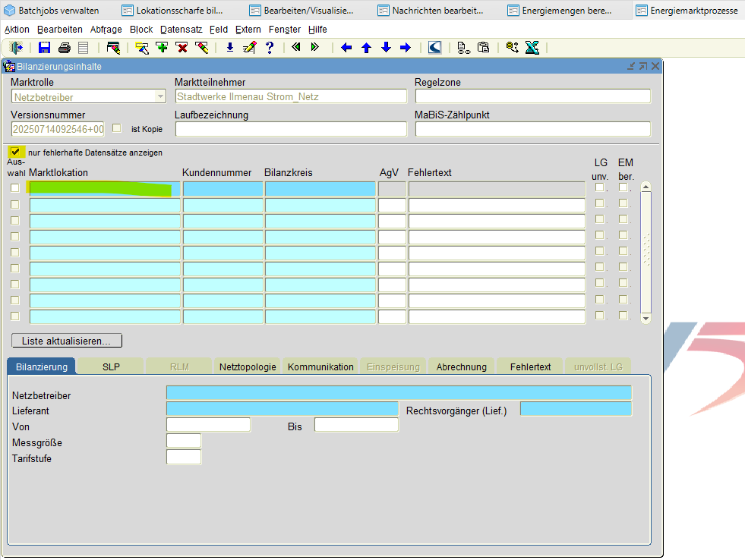Click the blue question mark help icon
The width and height of the screenshot is (745, 560).
click(269, 48)
